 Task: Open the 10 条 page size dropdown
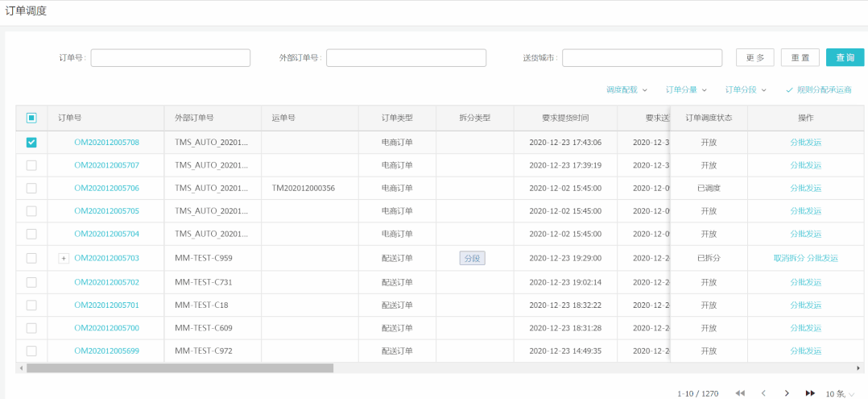click(840, 393)
